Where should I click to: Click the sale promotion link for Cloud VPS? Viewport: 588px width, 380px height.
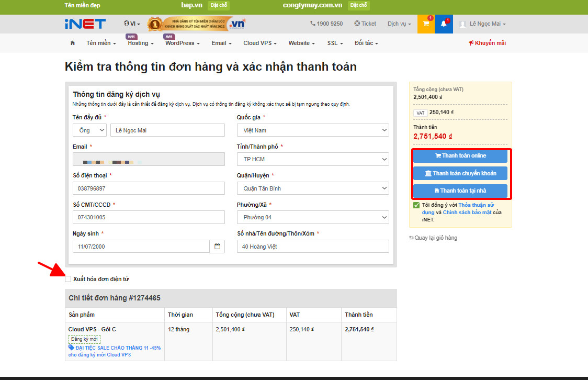click(x=115, y=351)
